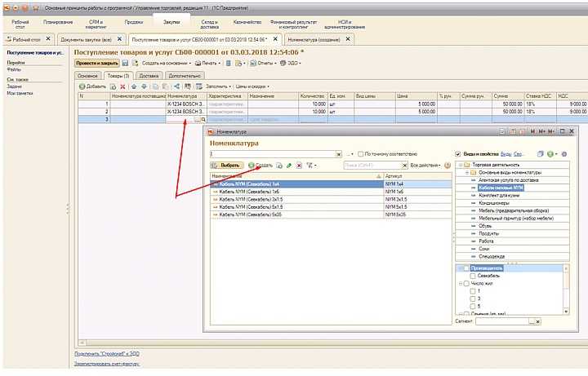Image resolution: width=588 pixels, height=376 pixels.
Task: Delete the row with the red X icon
Action: 122,86
